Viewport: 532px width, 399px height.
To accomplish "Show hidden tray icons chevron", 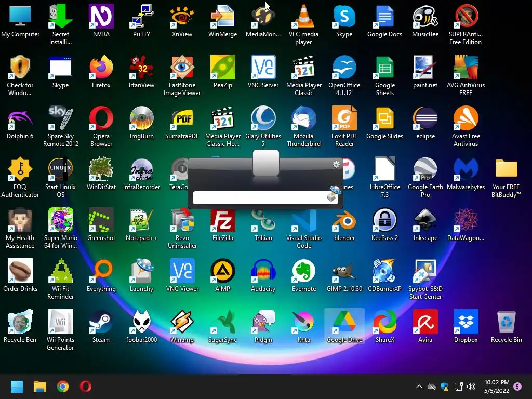I will pyautogui.click(x=419, y=387).
